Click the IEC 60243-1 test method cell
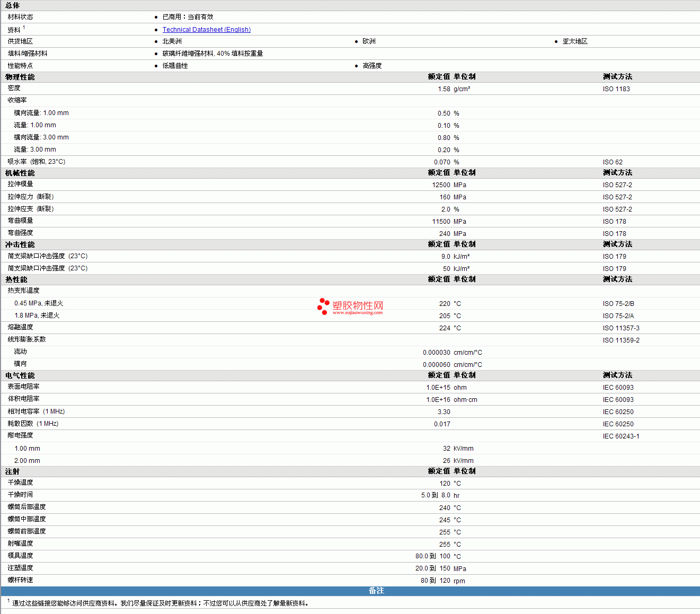Viewport: 700px width, 614px height. point(621,436)
